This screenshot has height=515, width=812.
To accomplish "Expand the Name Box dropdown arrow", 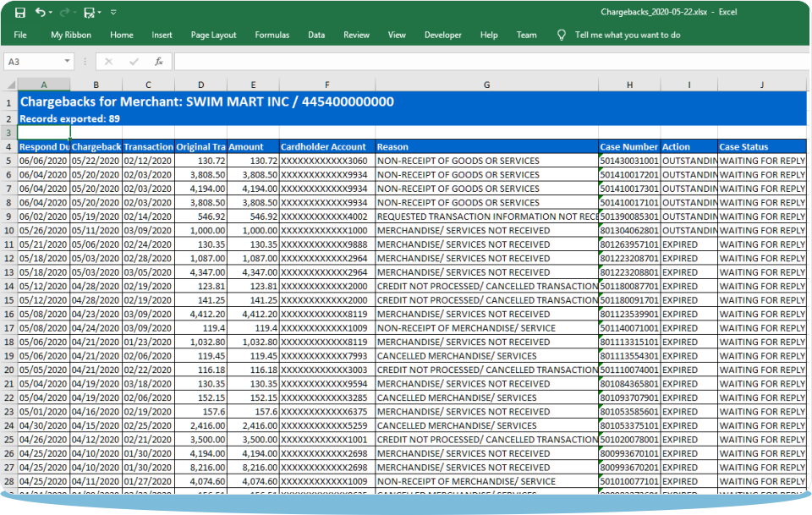I will click(68, 61).
